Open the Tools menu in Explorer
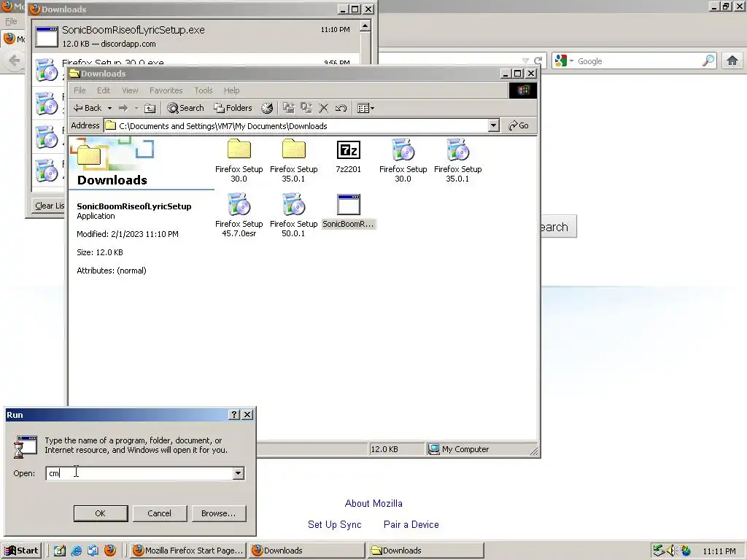Image resolution: width=747 pixels, height=560 pixels. tap(204, 90)
